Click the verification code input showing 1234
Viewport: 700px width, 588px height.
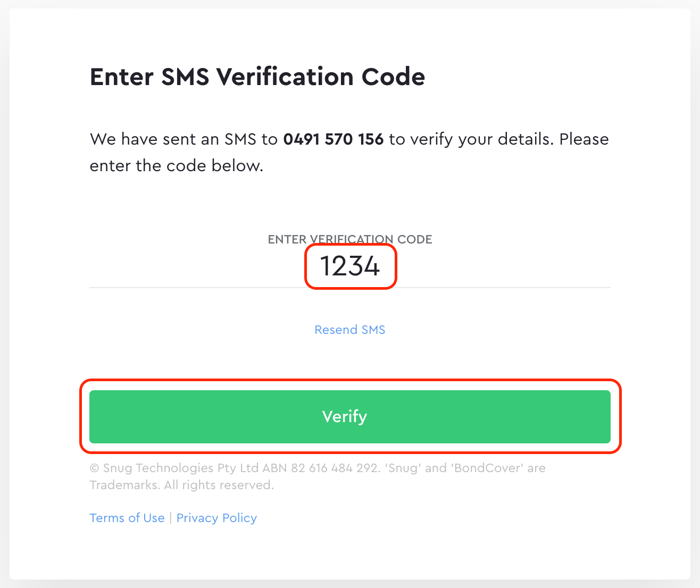(350, 267)
